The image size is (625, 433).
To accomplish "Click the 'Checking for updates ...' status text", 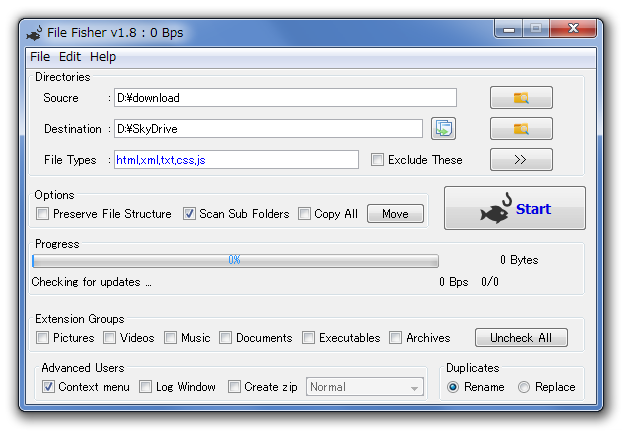I will point(91,282).
